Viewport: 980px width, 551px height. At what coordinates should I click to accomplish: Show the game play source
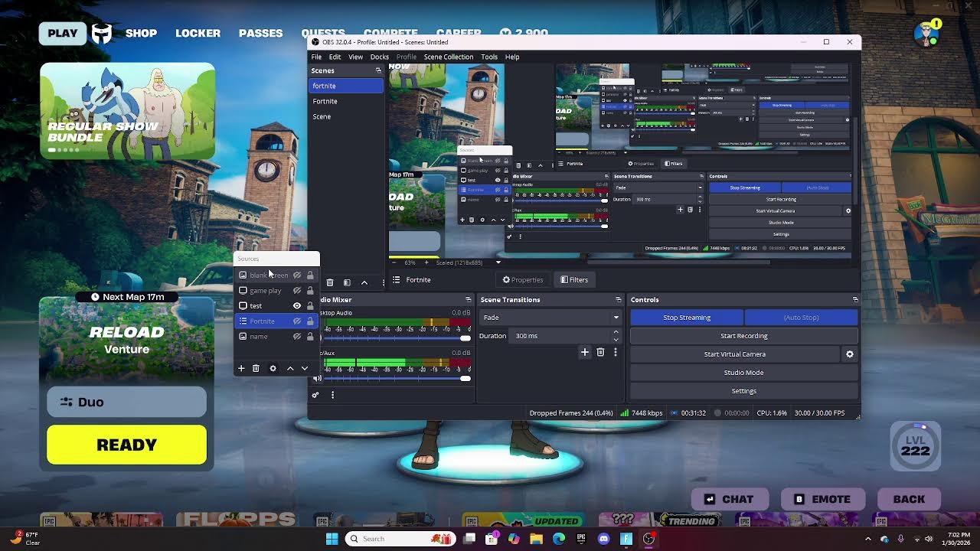point(297,291)
